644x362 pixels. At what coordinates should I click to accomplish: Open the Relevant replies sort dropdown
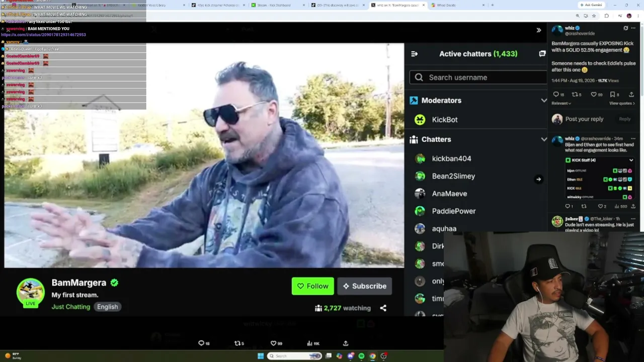click(x=561, y=104)
